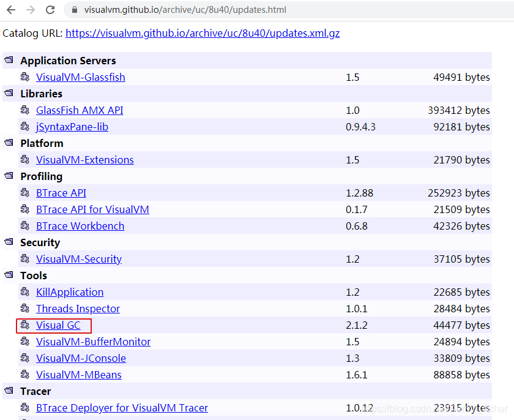Click jSyntaxPane-lib version 0.9.4.3
Screen dimensions: 514x420
[360, 127]
